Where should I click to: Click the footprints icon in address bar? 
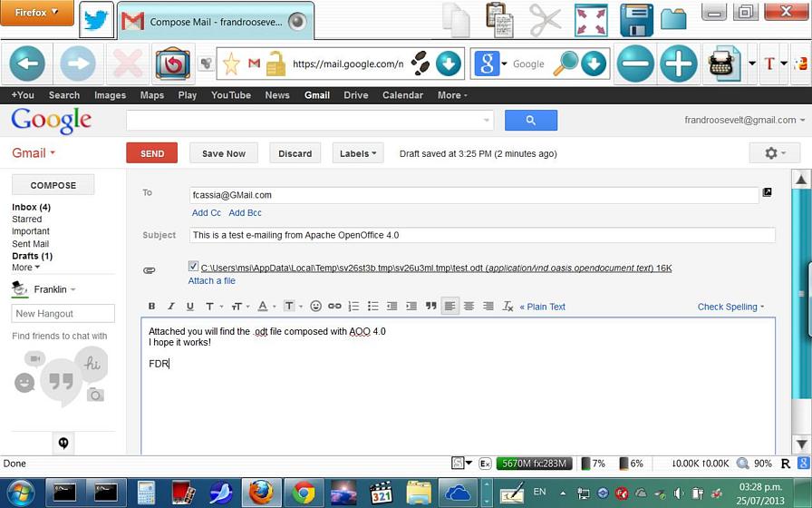pos(420,63)
